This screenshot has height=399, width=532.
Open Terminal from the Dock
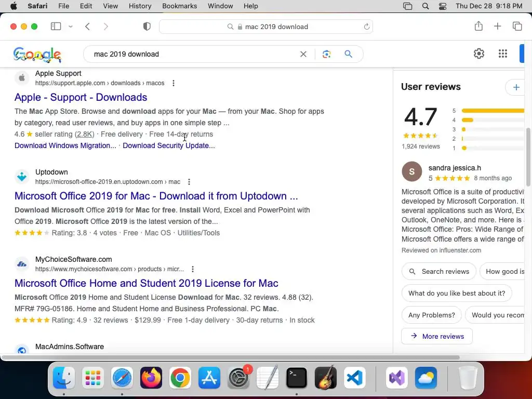click(297, 378)
